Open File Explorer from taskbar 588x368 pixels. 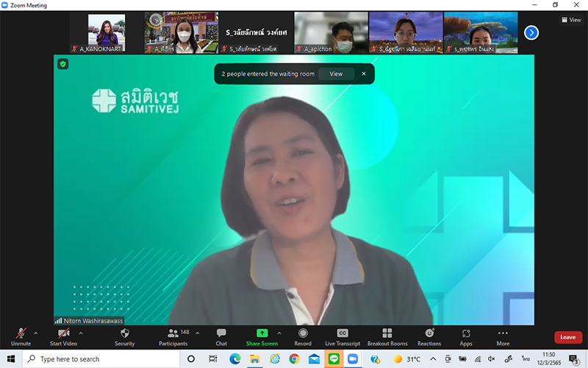(255, 359)
